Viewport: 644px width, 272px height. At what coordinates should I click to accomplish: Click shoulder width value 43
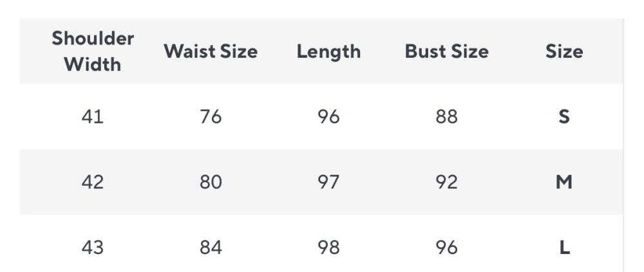93,248
